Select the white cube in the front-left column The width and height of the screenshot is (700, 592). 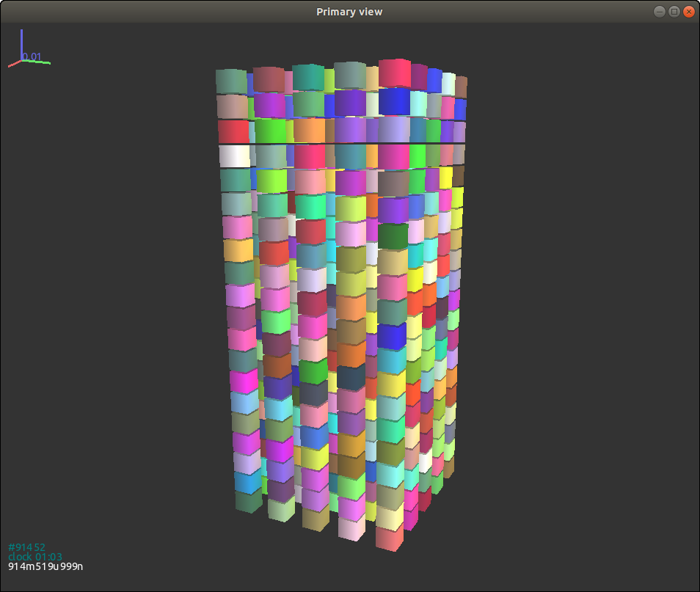tap(235, 156)
